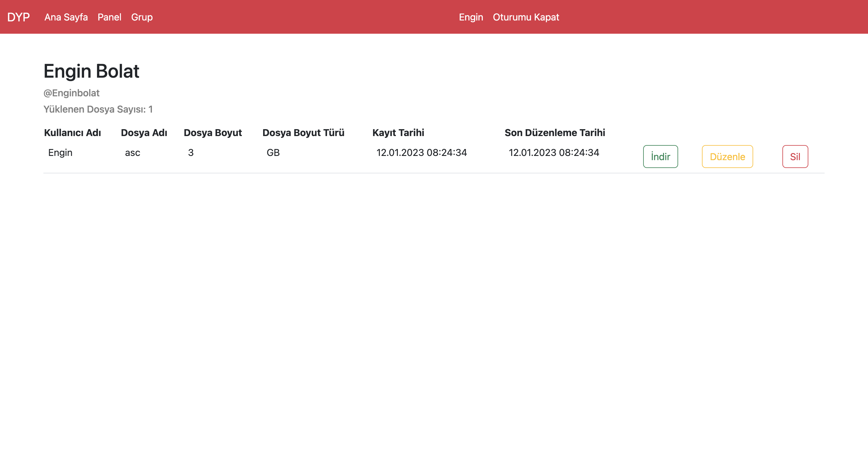Click the GB size type cell

click(273, 153)
